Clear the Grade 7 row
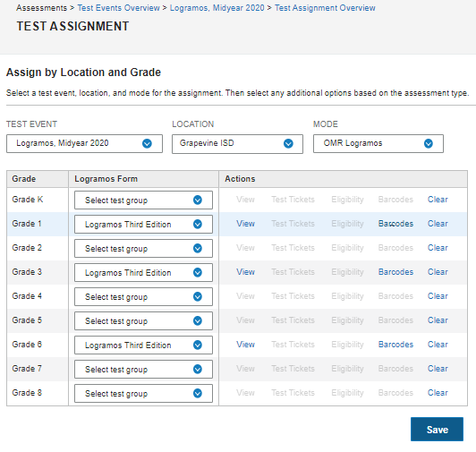Screen dimensions: 476x452 (x=438, y=369)
